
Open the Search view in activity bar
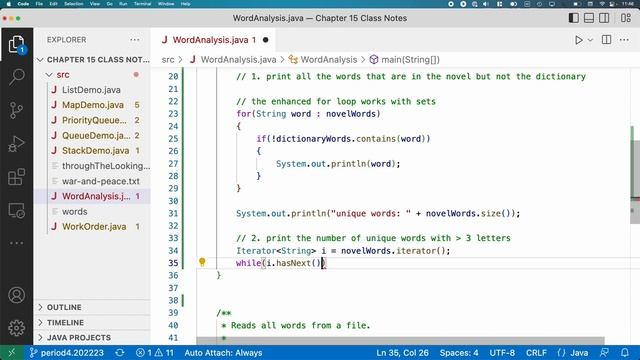coord(16,77)
